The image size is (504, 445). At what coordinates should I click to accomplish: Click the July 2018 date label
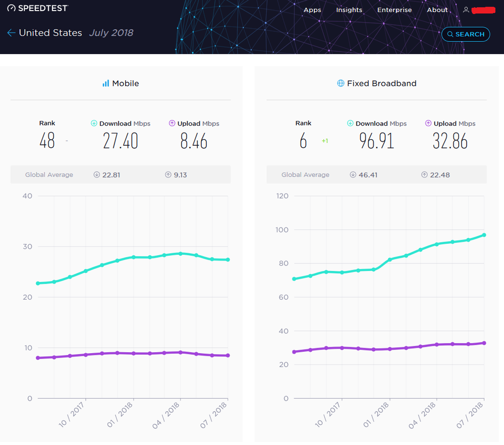point(111,32)
